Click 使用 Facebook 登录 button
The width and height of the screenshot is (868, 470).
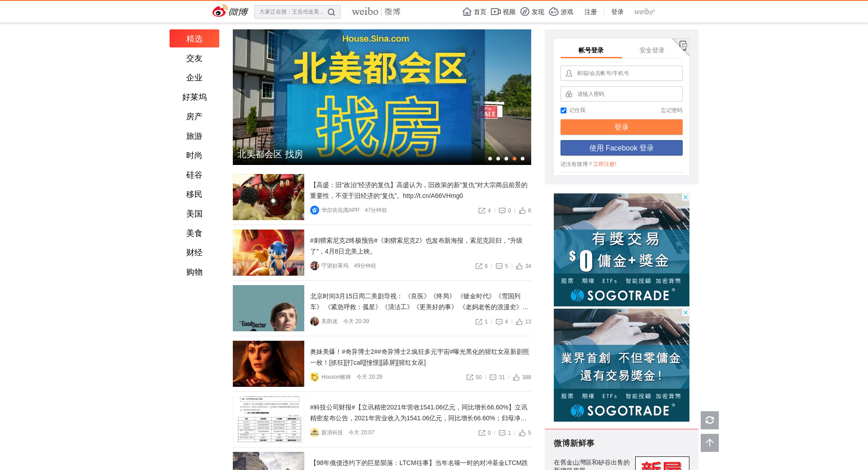click(x=621, y=148)
